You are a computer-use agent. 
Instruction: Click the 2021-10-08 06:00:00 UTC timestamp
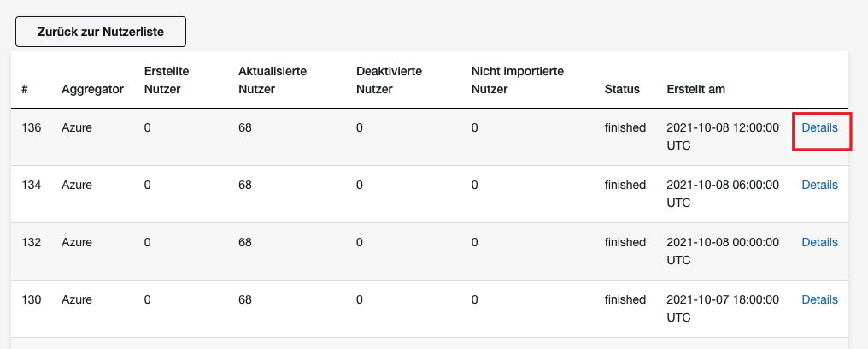tap(723, 194)
